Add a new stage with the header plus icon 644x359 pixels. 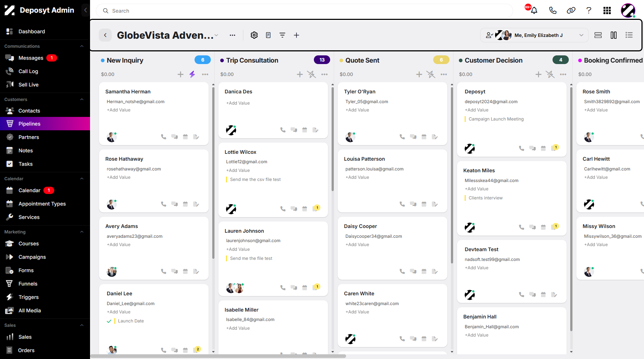click(297, 35)
